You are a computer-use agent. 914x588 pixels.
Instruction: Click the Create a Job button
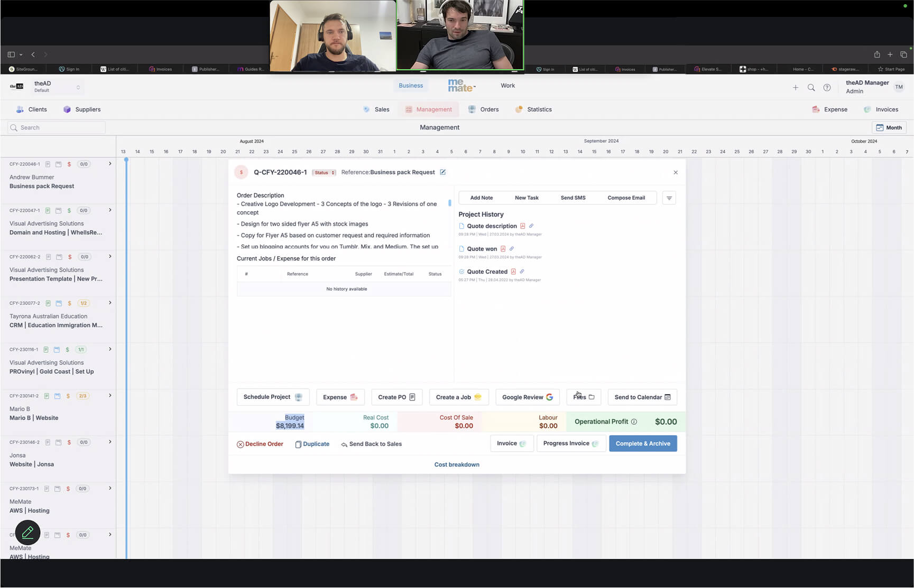(459, 397)
